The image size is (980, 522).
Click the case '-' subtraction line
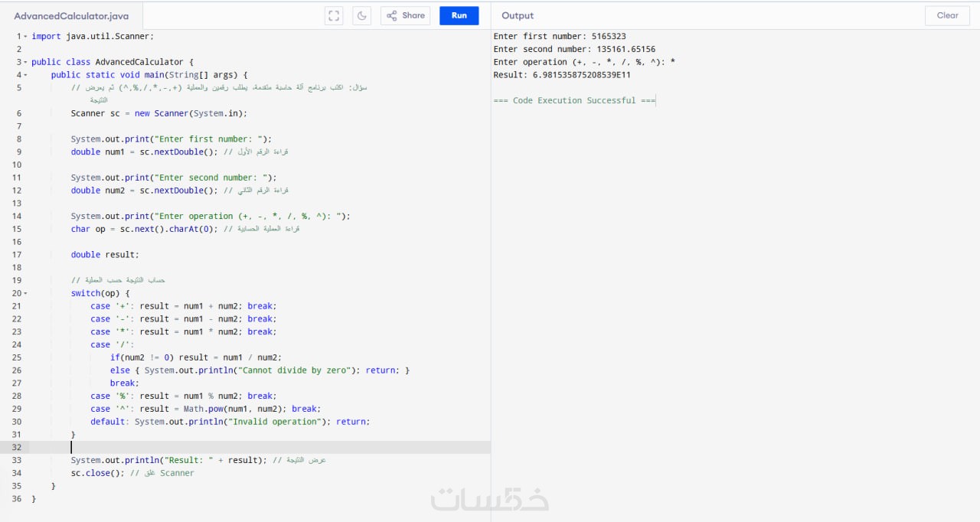(184, 319)
